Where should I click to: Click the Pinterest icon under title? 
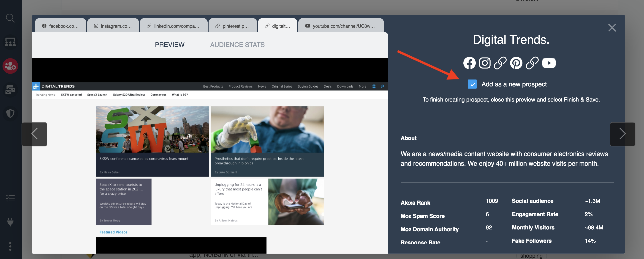pos(516,63)
